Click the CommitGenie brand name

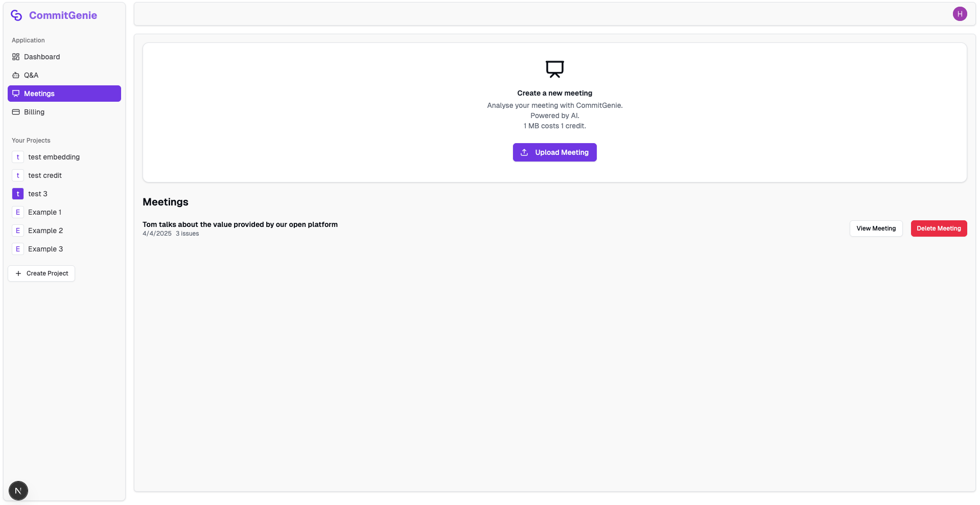[63, 15]
